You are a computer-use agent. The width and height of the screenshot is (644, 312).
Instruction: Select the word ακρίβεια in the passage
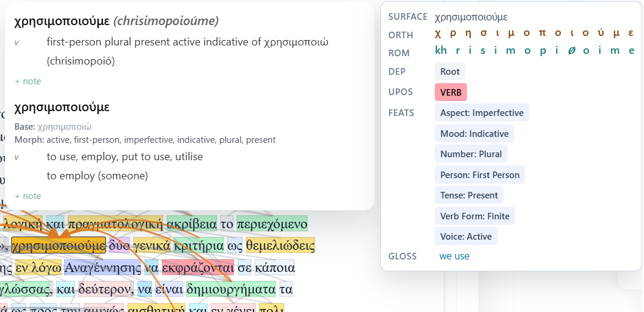tap(192, 224)
